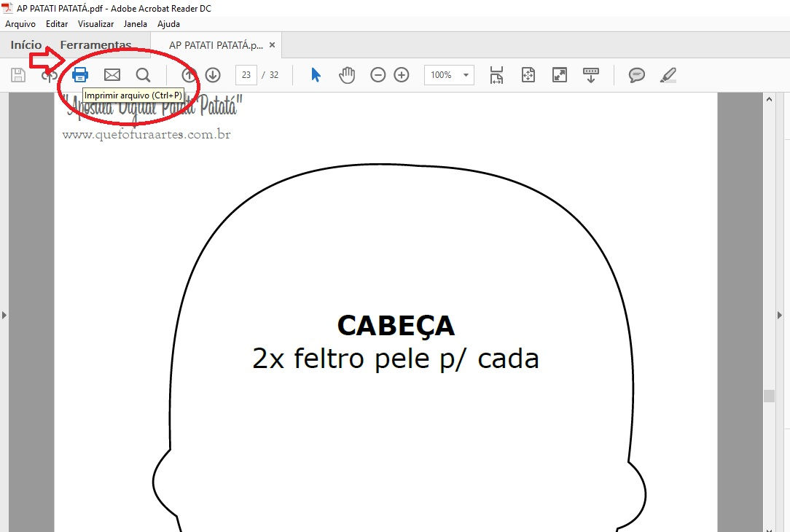790x532 pixels.
Task: Select the text highlighter tool
Action: [668, 74]
